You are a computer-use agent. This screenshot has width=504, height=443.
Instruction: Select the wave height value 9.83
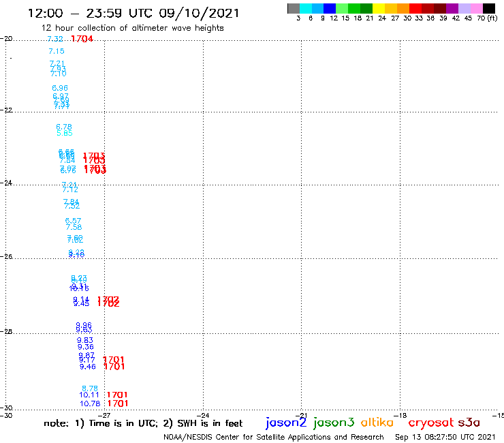coord(85,340)
